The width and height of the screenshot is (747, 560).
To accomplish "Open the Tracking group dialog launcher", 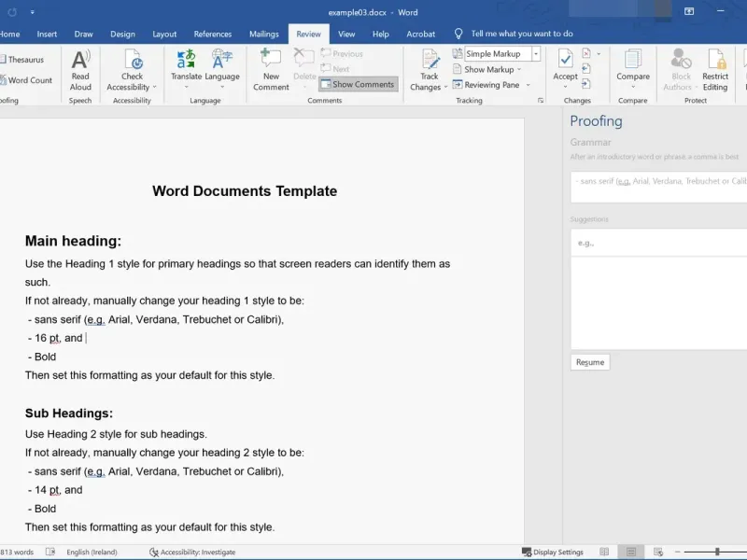I will click(541, 101).
